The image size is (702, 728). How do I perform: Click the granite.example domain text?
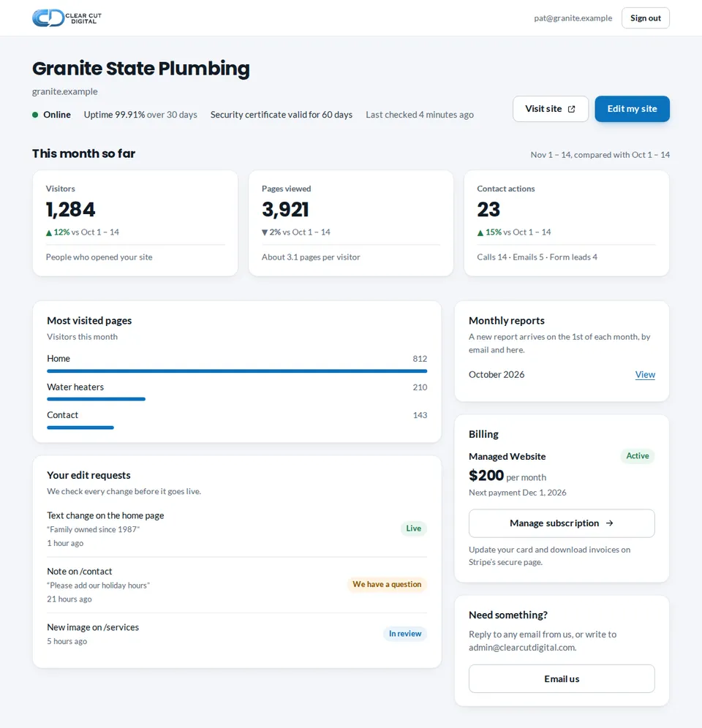tap(64, 91)
